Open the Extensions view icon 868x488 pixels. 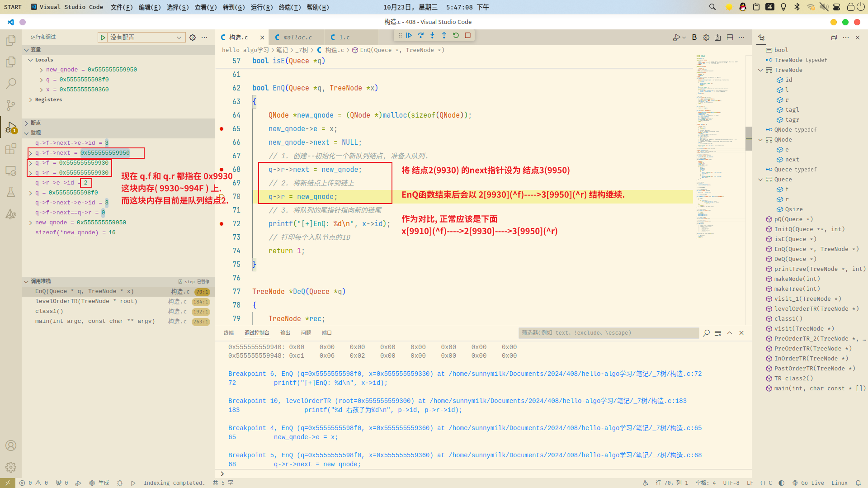tap(11, 149)
